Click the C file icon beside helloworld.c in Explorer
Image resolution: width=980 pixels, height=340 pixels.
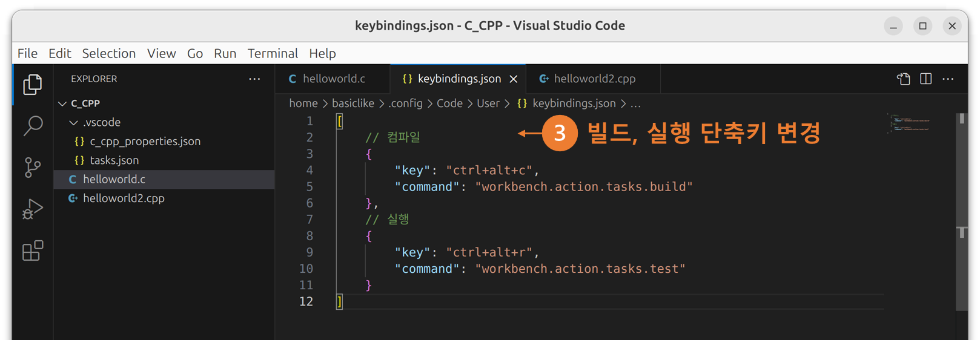pyautogui.click(x=73, y=179)
